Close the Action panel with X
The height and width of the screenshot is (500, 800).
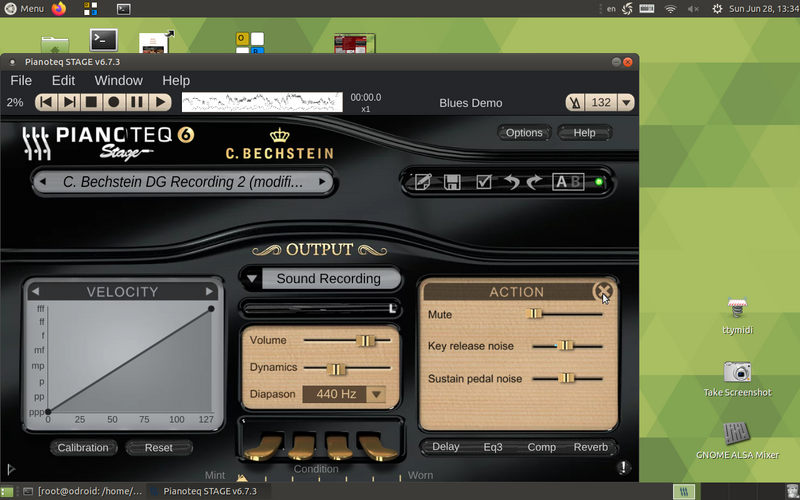tap(603, 291)
